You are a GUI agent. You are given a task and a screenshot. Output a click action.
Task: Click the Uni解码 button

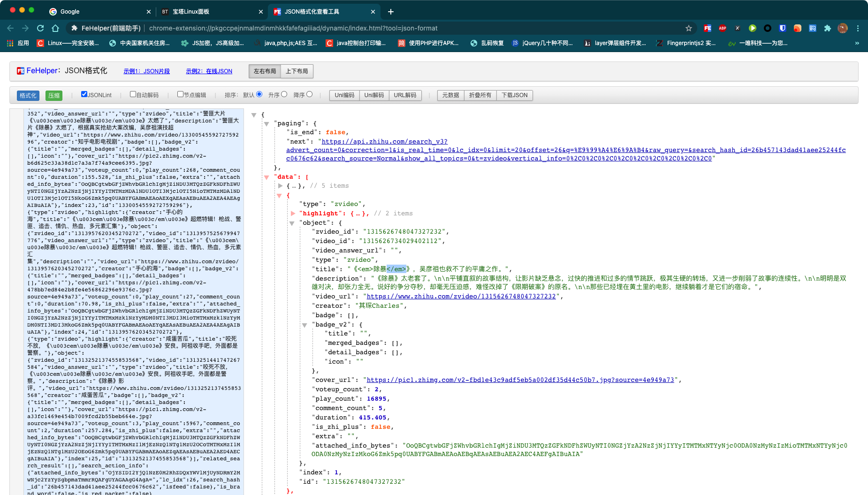pos(374,95)
